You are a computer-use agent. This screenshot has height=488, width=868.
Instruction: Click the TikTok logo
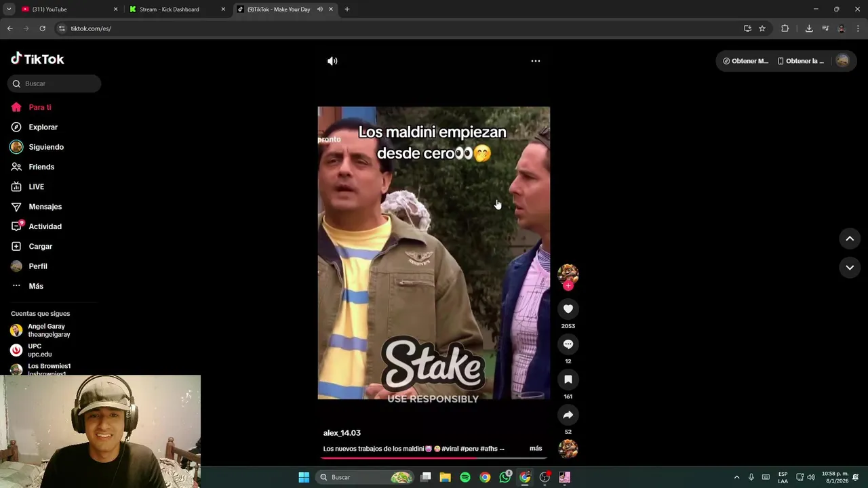[x=37, y=59]
